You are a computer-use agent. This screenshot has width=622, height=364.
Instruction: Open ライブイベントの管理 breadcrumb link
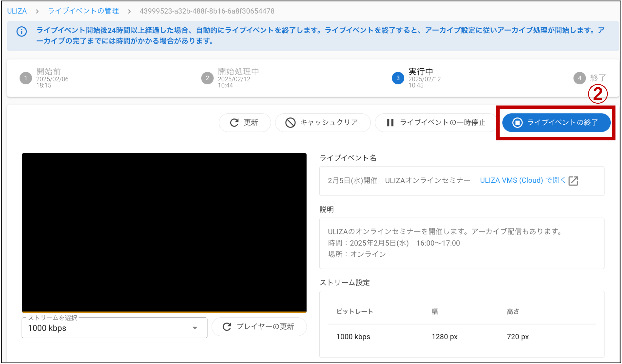(83, 11)
